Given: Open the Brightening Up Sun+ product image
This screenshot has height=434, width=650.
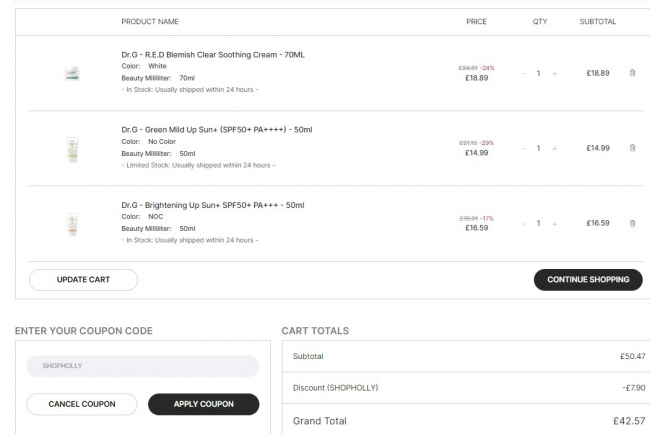Looking at the screenshot, I should [72, 224].
